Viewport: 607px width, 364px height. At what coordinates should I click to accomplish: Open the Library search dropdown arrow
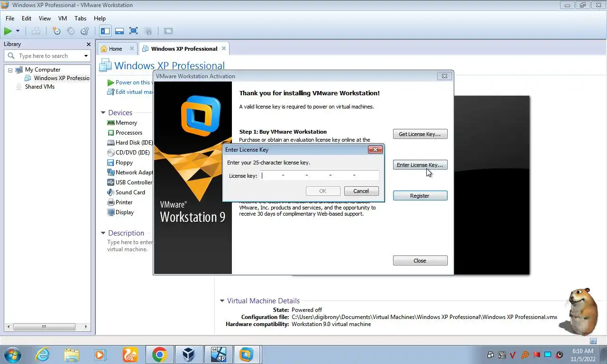click(x=86, y=56)
